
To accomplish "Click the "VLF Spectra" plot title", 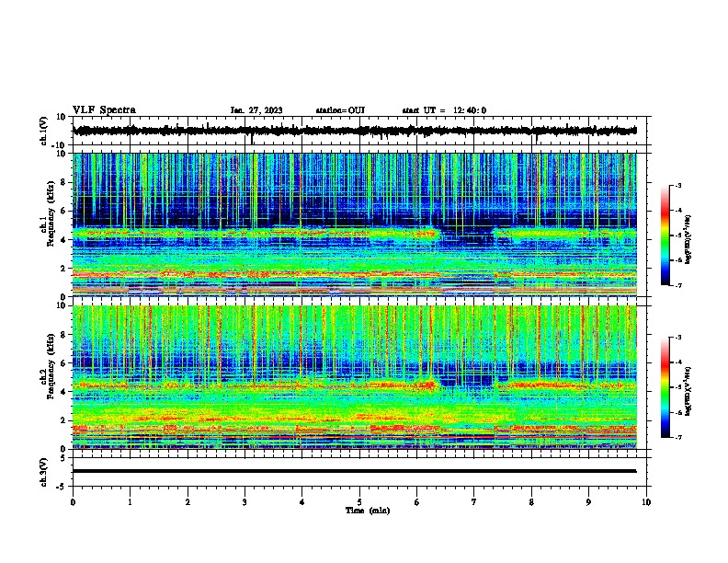I will [104, 110].
